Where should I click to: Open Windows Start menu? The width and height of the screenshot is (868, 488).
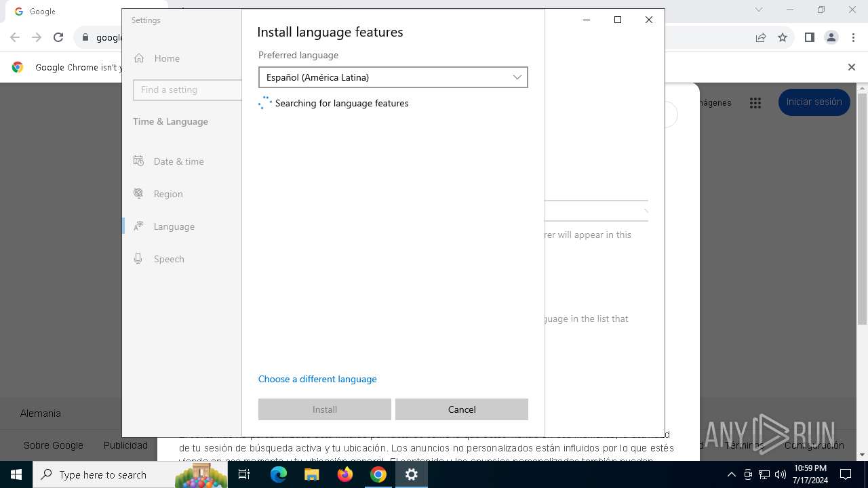[x=16, y=474]
